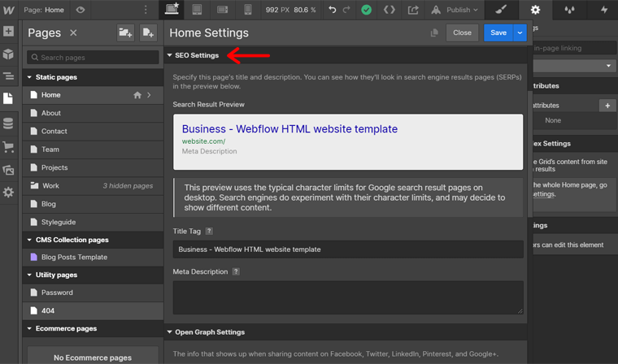The width and height of the screenshot is (618, 364).
Task: Click the create new folder icon
Action: (x=124, y=32)
